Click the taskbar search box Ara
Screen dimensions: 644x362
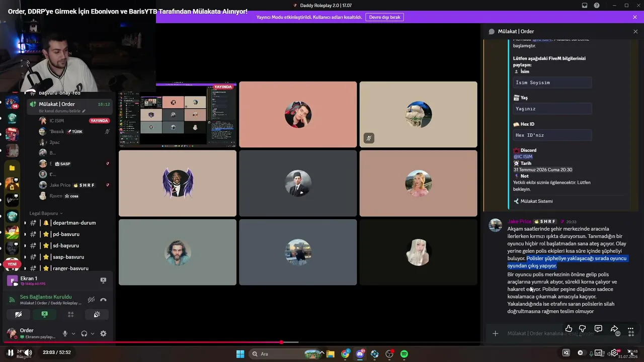(285, 354)
